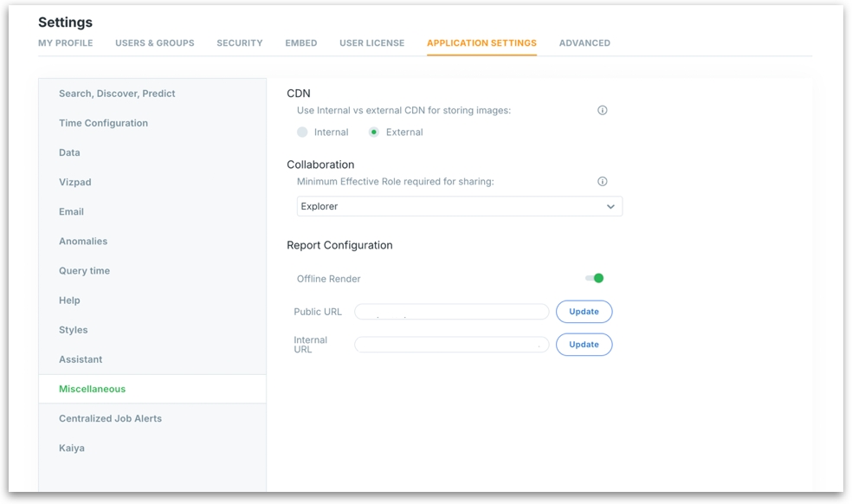This screenshot has height=504, width=852.
Task: Open the Kaiya settings section
Action: 72,449
